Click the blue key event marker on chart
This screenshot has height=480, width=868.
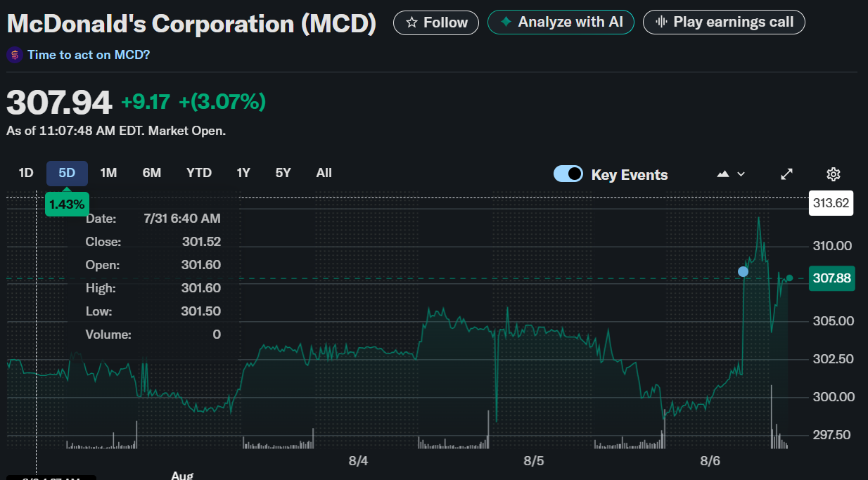743,271
